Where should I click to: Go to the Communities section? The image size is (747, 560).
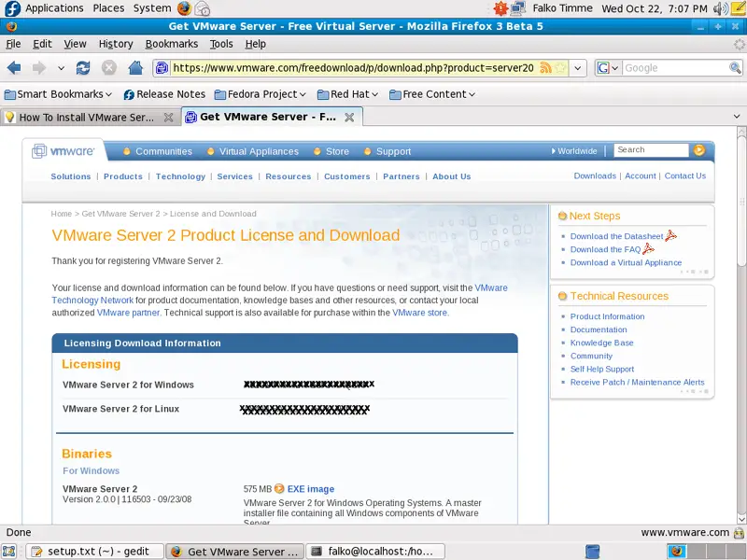pyautogui.click(x=164, y=151)
